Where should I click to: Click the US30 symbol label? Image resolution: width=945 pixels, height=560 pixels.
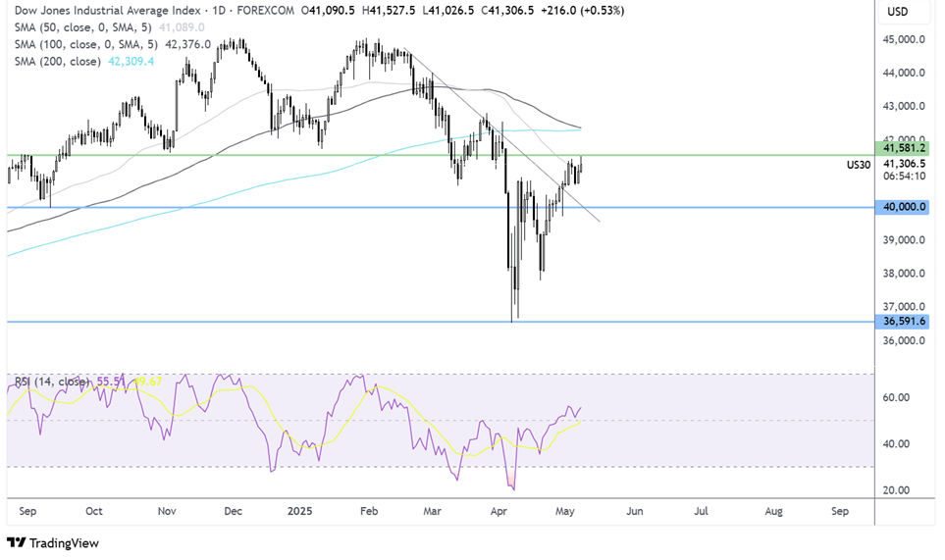[x=859, y=165]
